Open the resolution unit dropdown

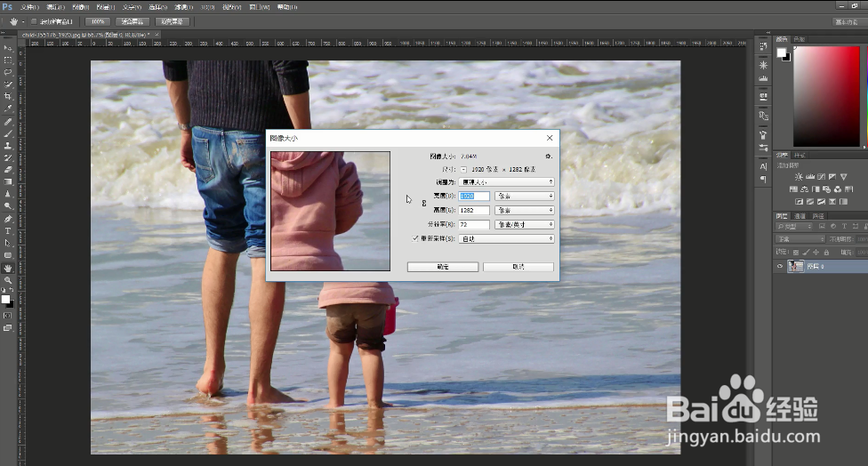pyautogui.click(x=524, y=225)
